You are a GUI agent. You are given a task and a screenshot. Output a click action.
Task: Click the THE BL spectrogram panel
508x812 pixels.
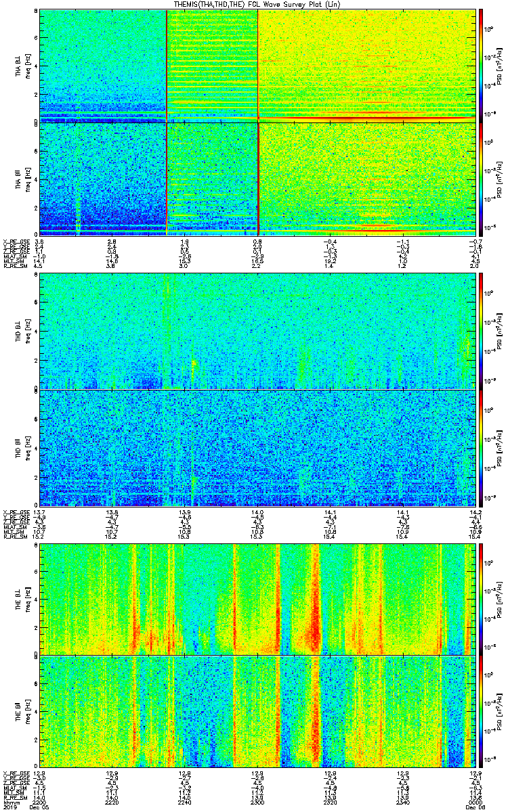(257, 599)
